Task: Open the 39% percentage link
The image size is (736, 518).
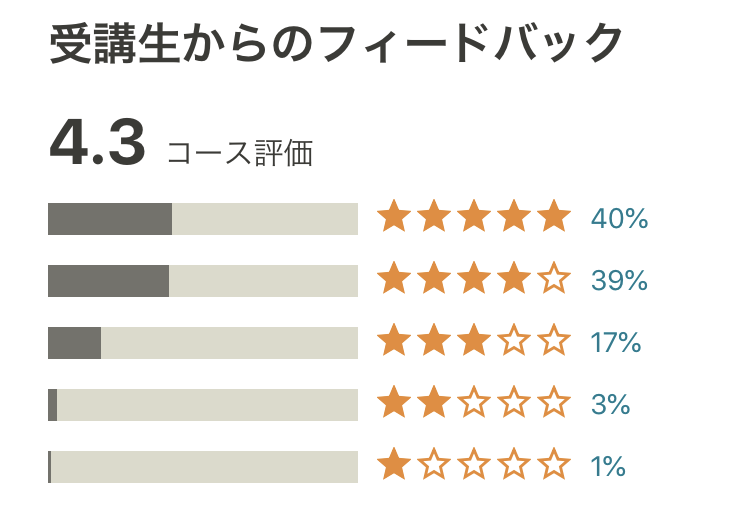Action: (619, 280)
